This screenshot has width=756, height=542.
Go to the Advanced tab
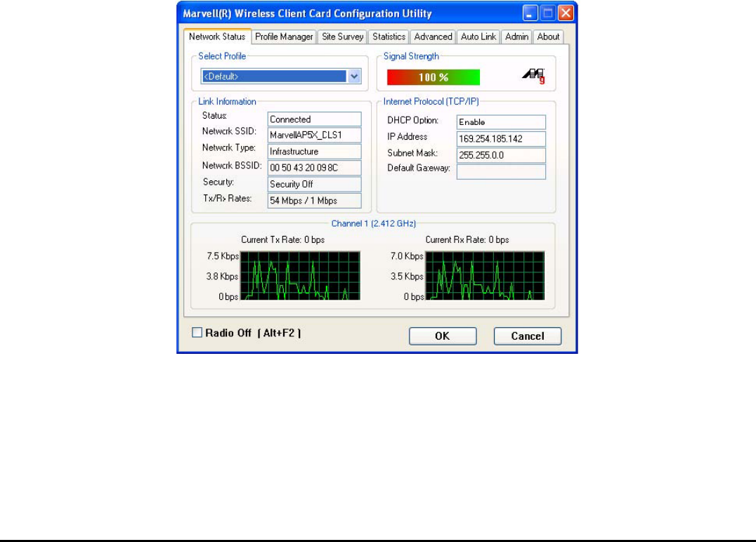433,37
